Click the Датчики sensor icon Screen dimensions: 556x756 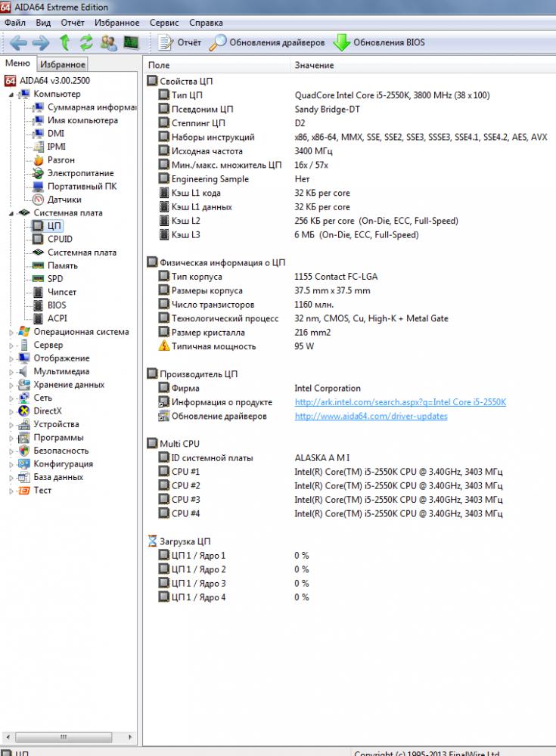38,200
